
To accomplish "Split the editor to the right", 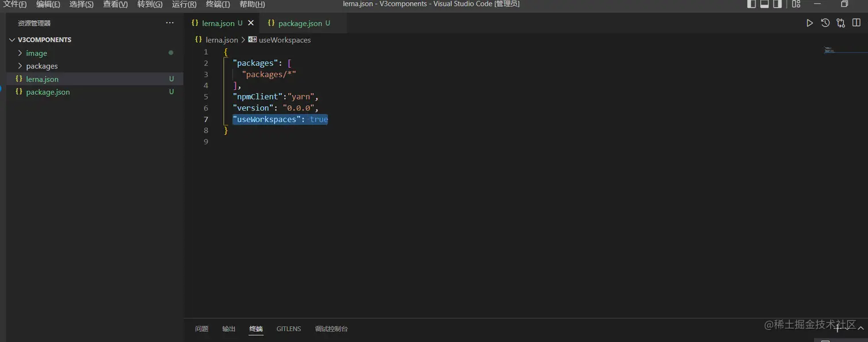I will pos(857,23).
